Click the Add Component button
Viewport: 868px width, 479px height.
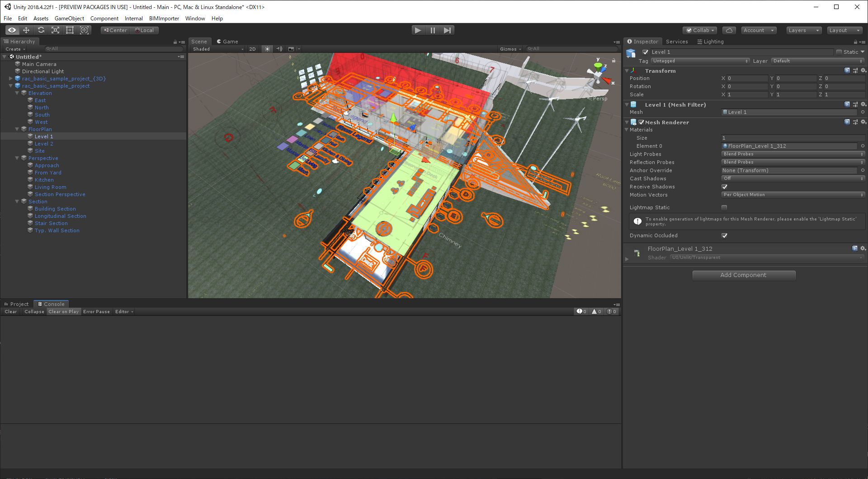744,275
